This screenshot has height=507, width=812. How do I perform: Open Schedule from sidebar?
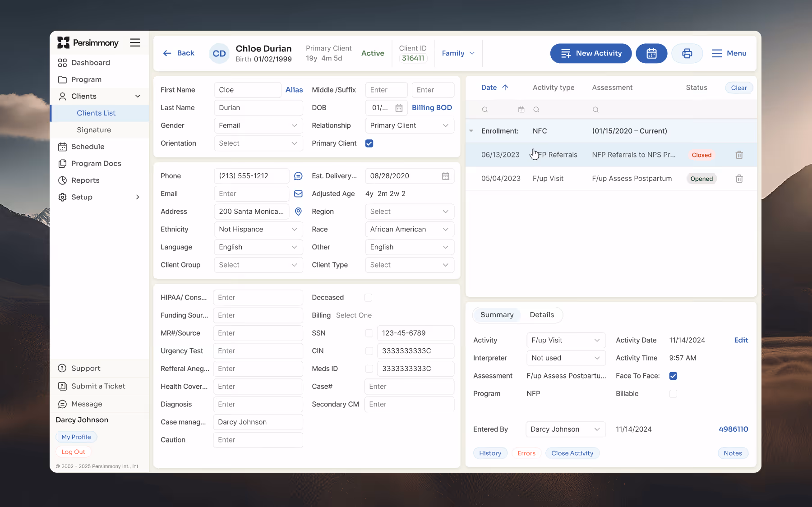tap(88, 147)
